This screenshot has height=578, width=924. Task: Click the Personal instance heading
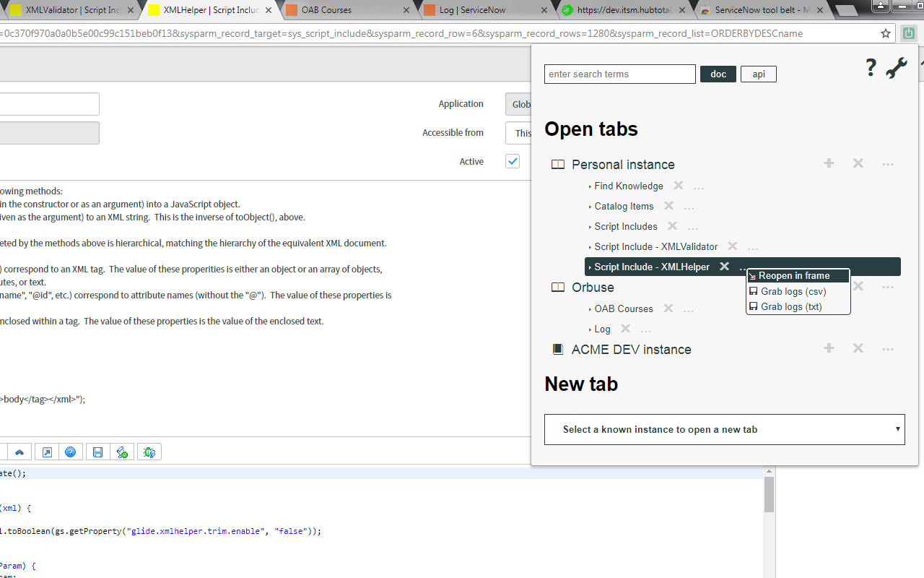pos(623,165)
